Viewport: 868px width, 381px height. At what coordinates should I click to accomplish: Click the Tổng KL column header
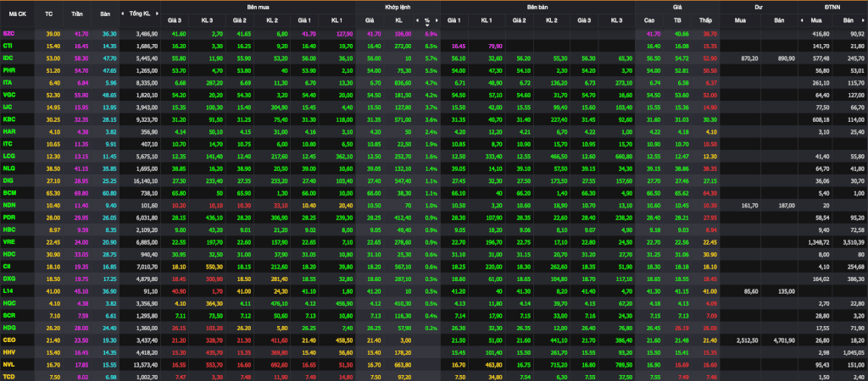[140, 14]
